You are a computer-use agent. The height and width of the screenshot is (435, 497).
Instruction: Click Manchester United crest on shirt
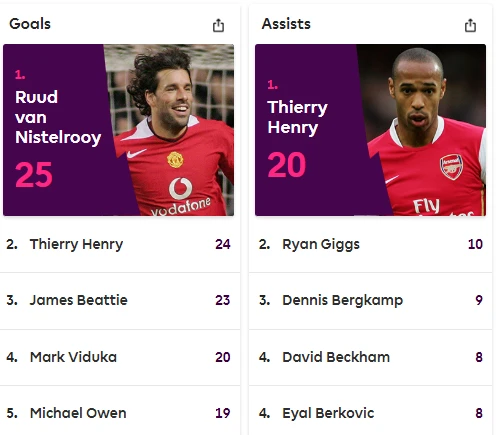pos(175,160)
